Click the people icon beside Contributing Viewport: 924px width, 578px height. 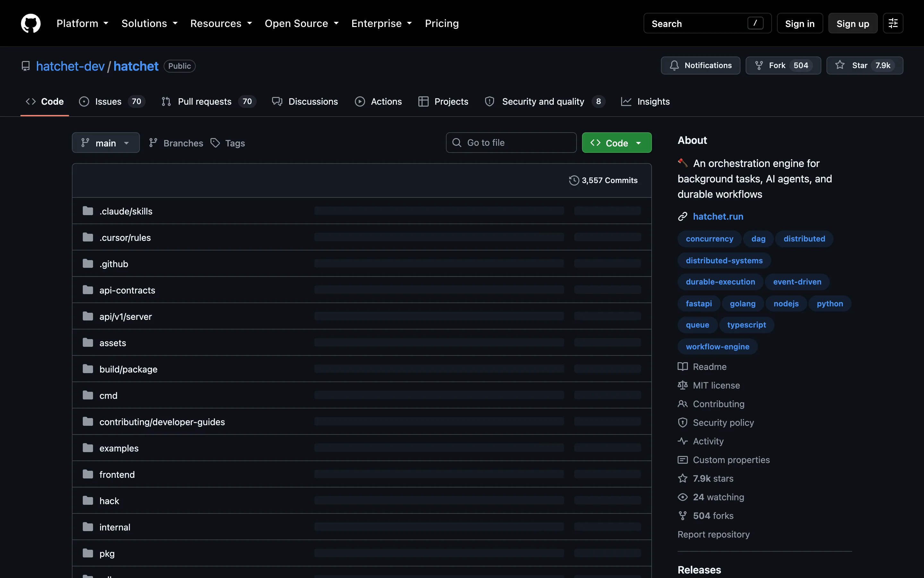pos(682,404)
